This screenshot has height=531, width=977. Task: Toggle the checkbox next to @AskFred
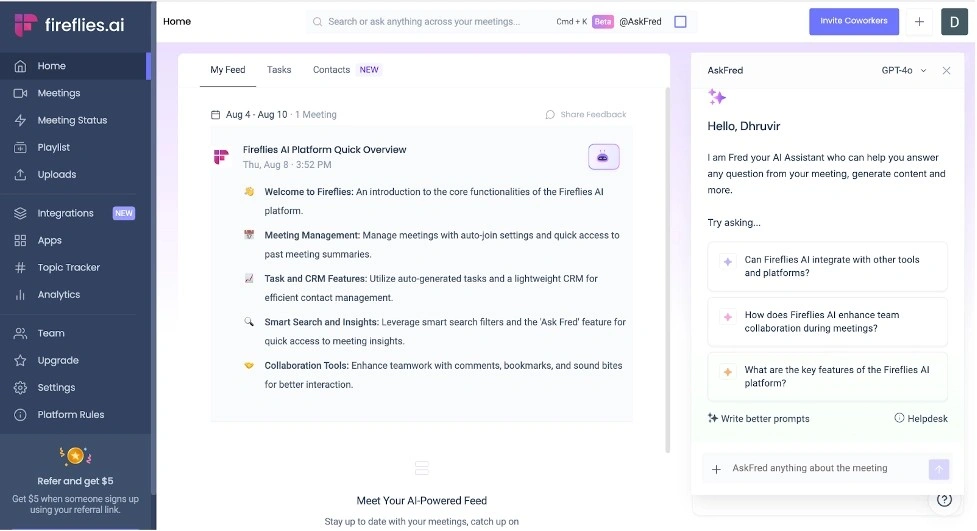[680, 21]
